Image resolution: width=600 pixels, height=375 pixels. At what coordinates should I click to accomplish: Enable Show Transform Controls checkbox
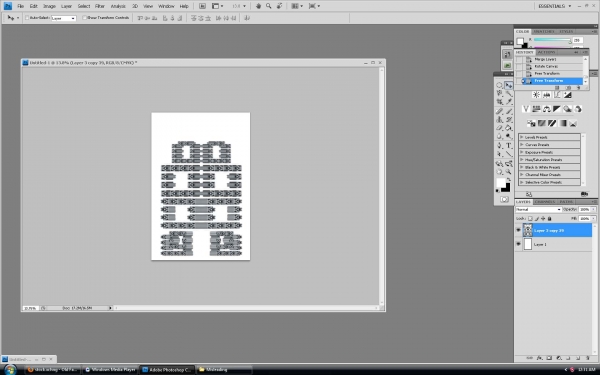click(x=85, y=18)
